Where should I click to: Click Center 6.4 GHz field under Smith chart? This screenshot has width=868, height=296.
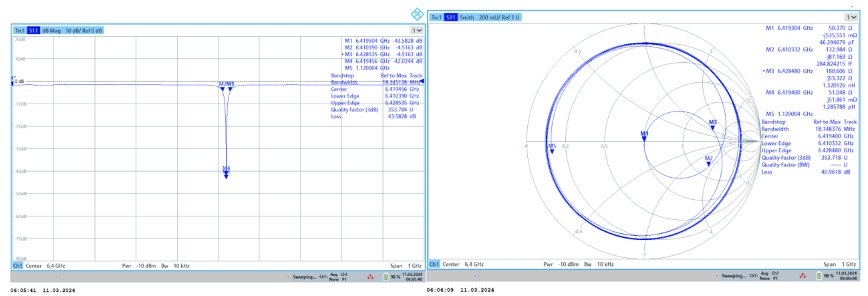tap(462, 265)
